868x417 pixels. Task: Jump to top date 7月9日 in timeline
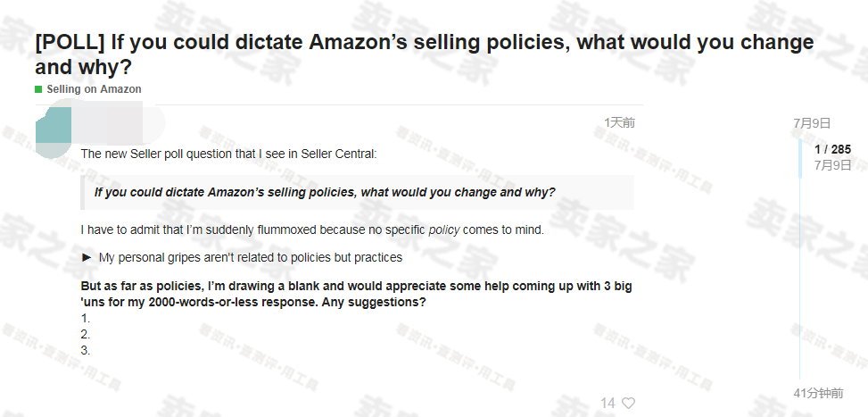point(812,123)
